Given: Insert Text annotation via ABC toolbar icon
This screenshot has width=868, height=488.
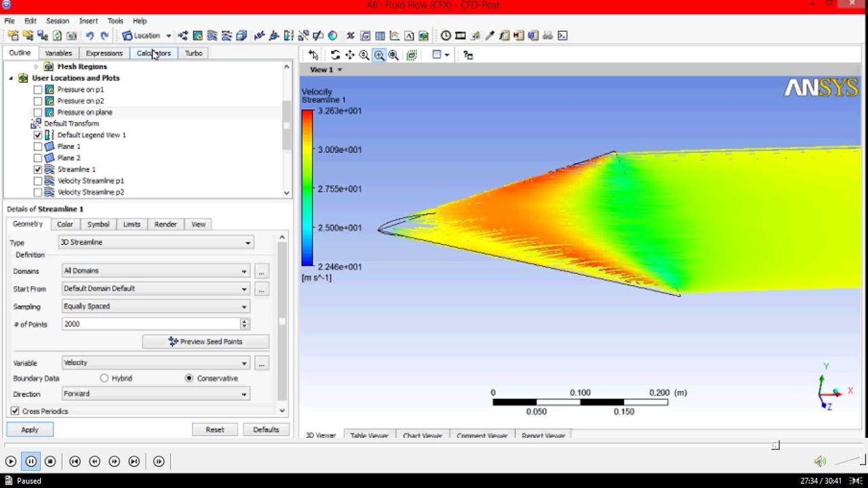Looking at the screenshot, I should click(259, 35).
